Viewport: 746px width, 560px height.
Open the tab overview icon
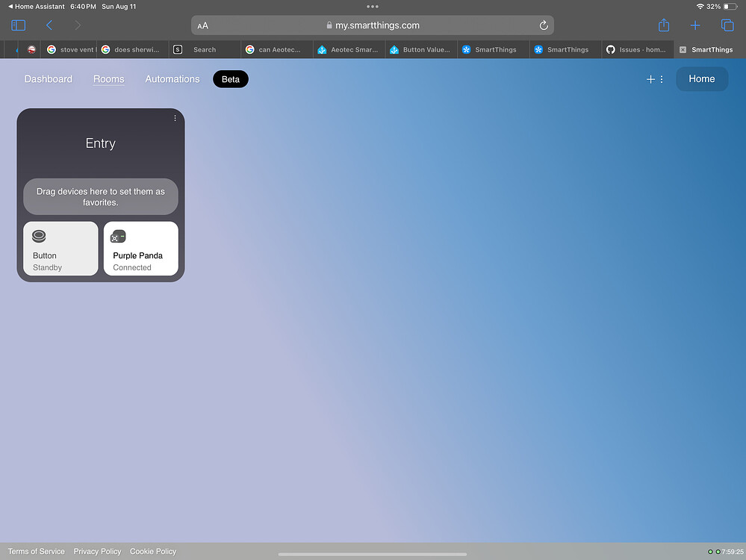coord(727,25)
